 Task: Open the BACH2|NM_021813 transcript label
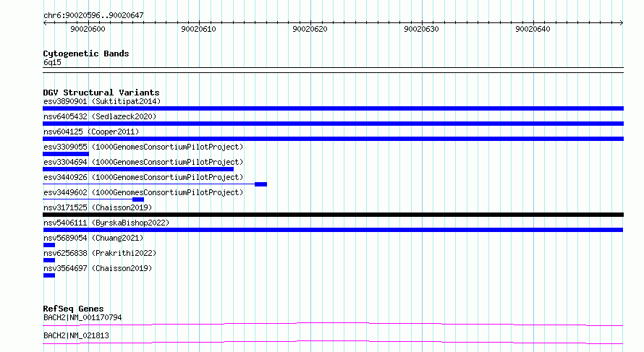76,335
